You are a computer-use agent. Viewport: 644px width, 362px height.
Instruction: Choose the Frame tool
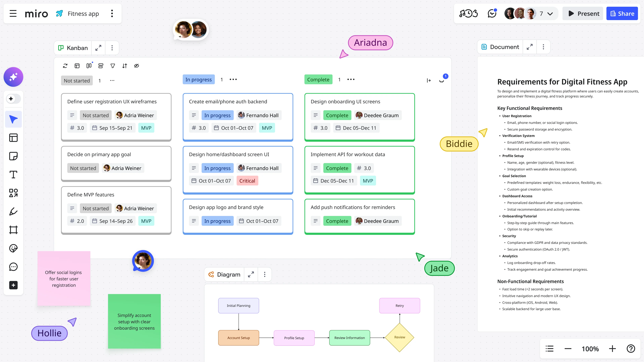pos(13,230)
